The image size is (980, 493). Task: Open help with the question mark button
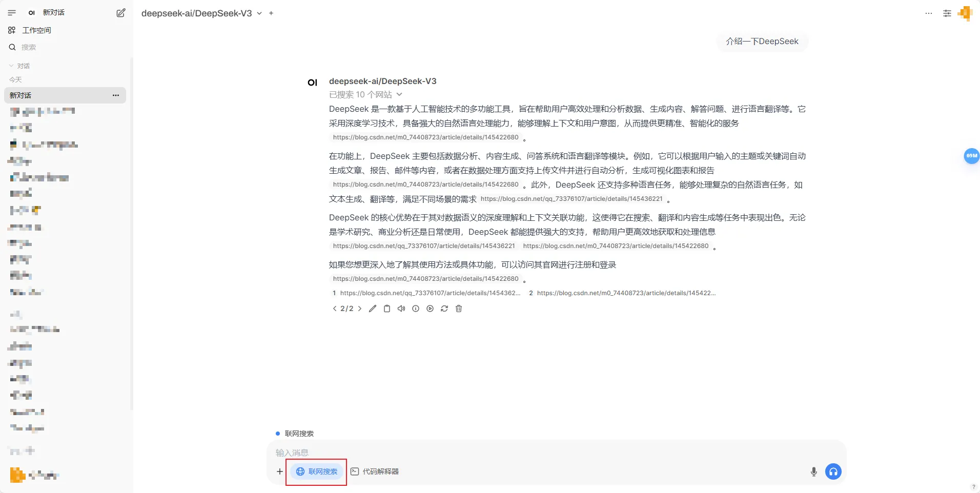pyautogui.click(x=973, y=487)
